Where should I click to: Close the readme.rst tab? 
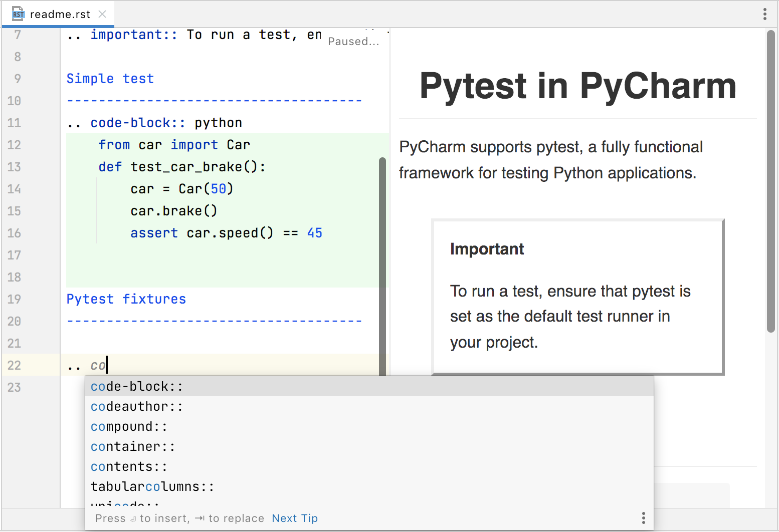click(x=102, y=14)
